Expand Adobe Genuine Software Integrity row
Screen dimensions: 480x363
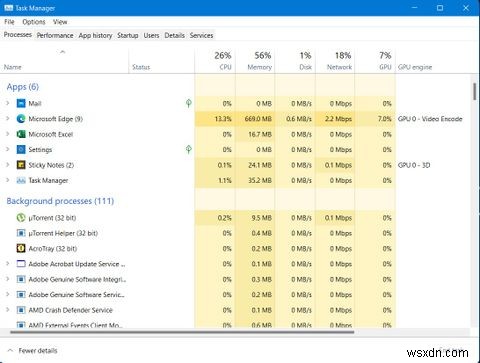(8, 279)
